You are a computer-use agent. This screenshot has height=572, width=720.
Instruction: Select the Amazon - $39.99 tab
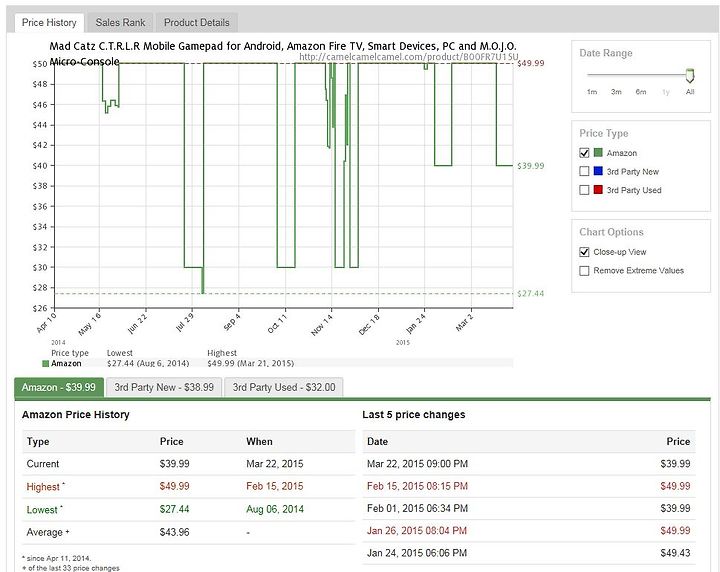[59, 387]
